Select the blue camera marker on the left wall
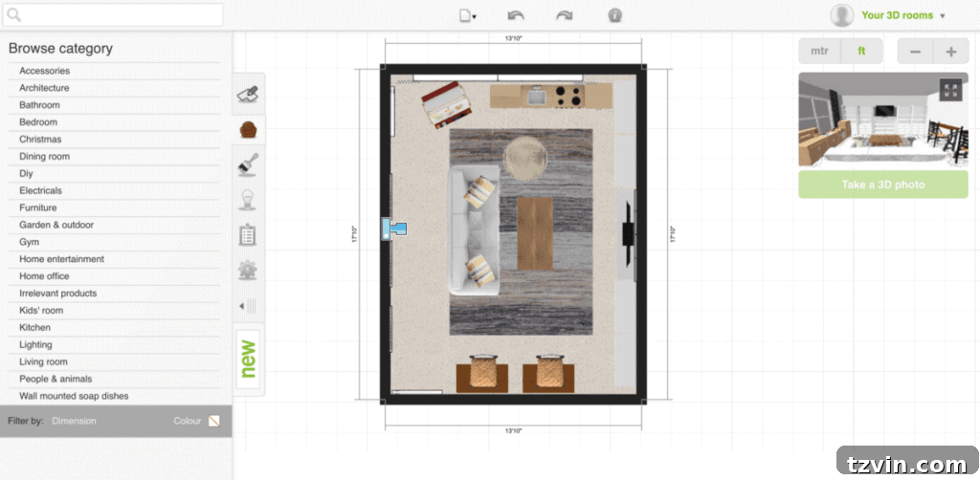The width and height of the screenshot is (980, 480). pos(393,229)
